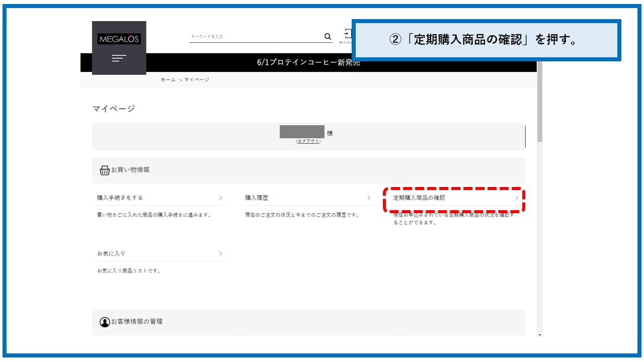This screenshot has height=362, width=644.
Task: Click the search magnifier icon
Action: 328,36
